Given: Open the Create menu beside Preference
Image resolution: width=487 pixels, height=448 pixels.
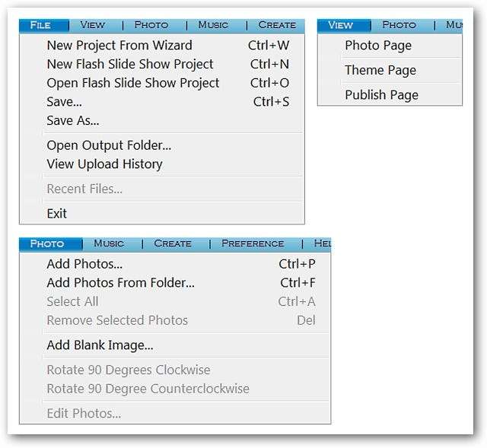Looking at the screenshot, I should coord(173,243).
